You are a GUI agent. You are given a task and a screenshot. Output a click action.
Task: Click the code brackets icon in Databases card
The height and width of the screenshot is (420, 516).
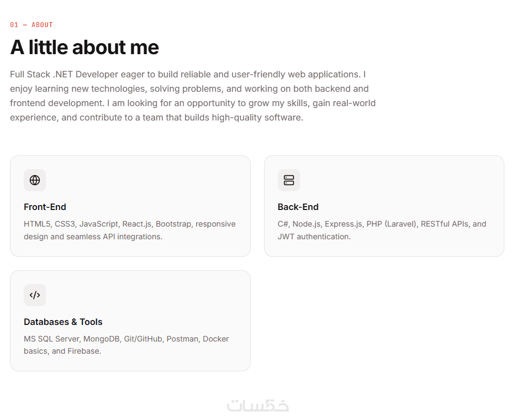pyautogui.click(x=35, y=295)
